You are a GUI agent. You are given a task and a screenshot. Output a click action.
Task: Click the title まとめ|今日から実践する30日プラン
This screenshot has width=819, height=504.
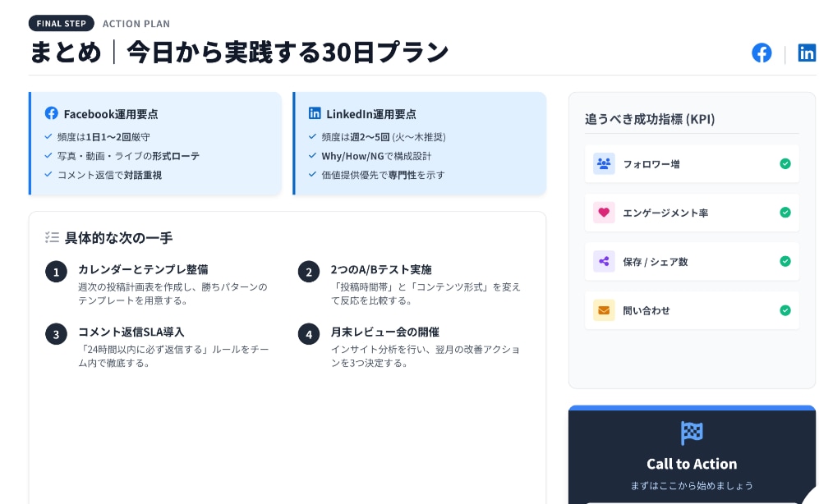239,53
